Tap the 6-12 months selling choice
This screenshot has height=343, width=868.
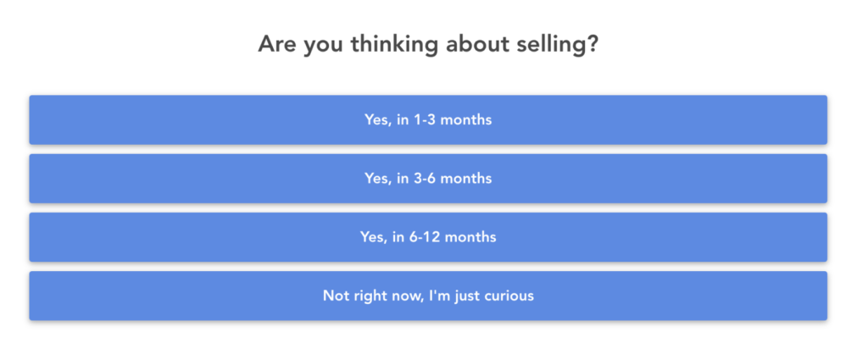[428, 237]
